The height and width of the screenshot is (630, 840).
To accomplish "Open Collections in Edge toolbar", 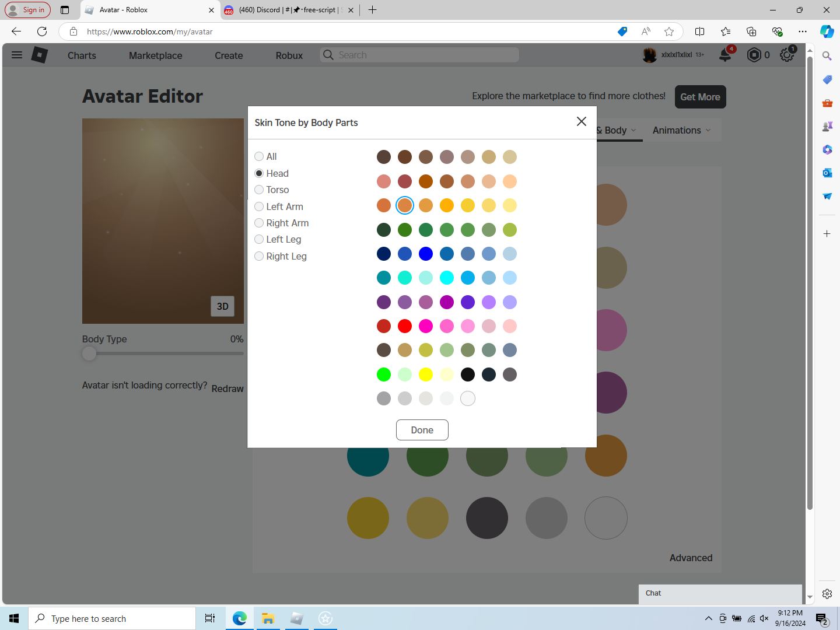I will [x=751, y=32].
